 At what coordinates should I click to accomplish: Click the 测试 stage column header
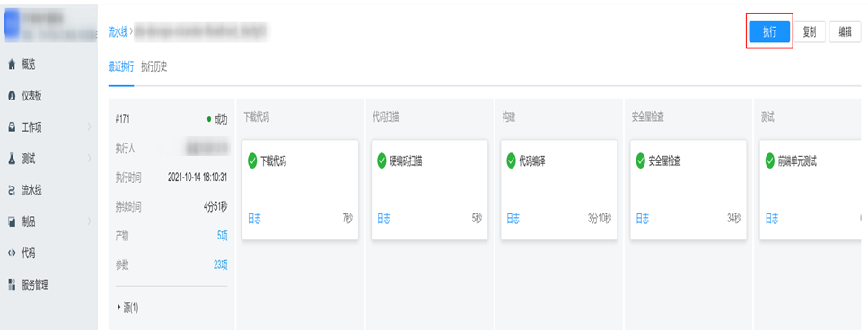click(x=767, y=117)
